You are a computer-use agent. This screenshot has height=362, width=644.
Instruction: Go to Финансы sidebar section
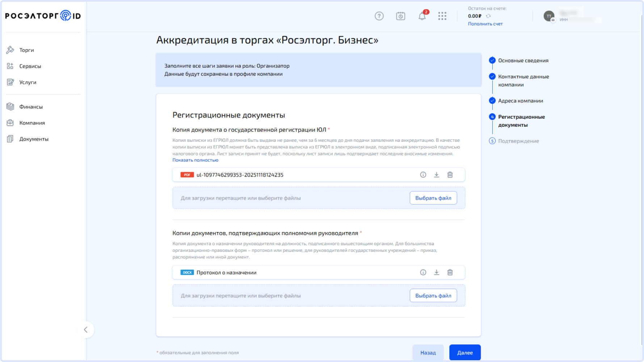tap(31, 107)
